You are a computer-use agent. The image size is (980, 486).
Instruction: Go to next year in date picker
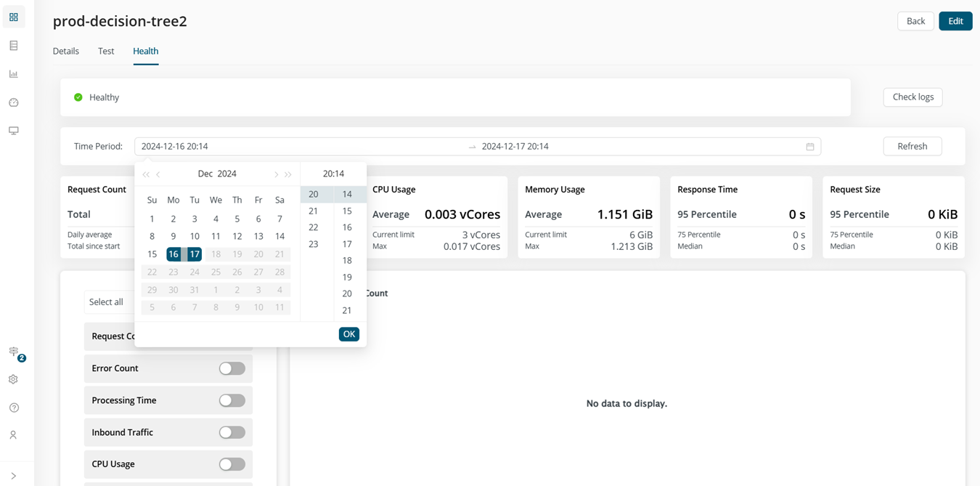288,174
